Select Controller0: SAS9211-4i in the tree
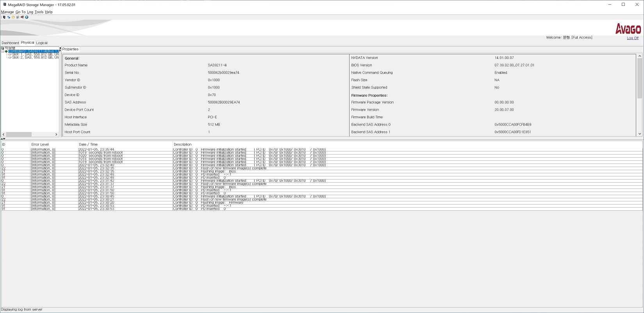This screenshot has height=313, width=644. pyautogui.click(x=34, y=51)
